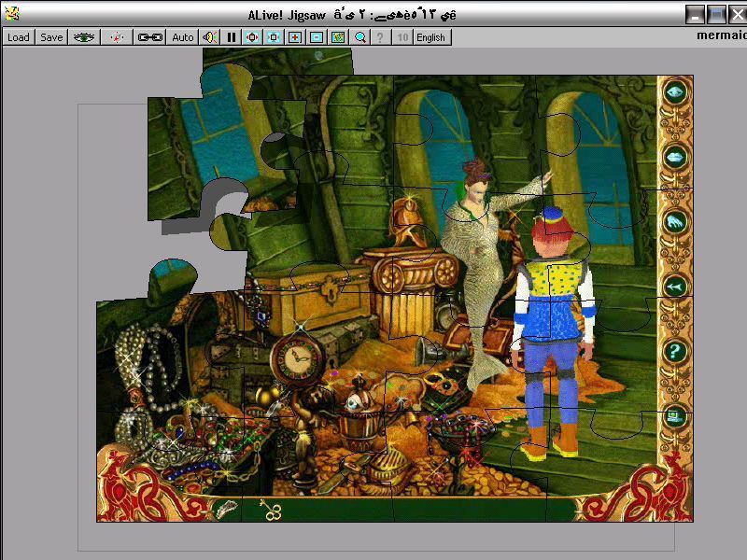Click the lips icon in the ornate sidebar

pyautogui.click(x=675, y=157)
